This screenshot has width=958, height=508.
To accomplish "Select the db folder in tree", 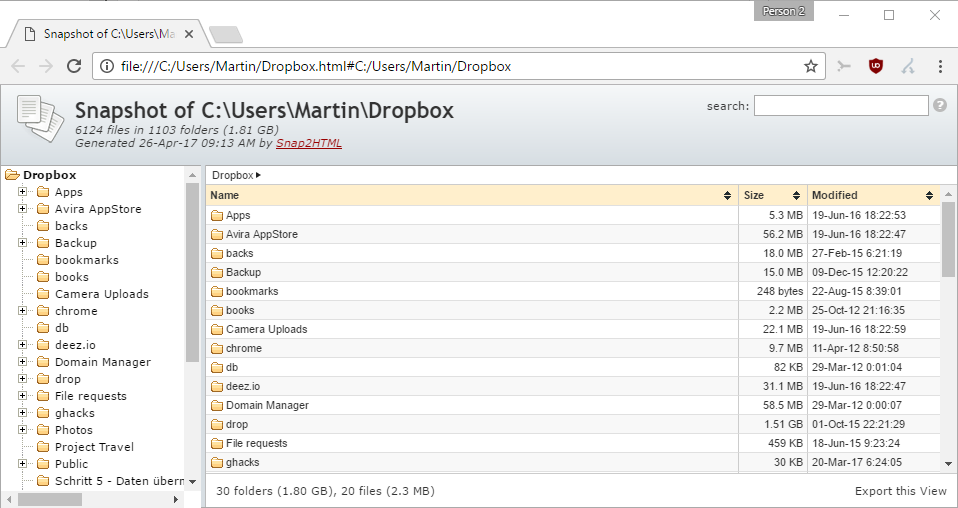I will coord(62,328).
